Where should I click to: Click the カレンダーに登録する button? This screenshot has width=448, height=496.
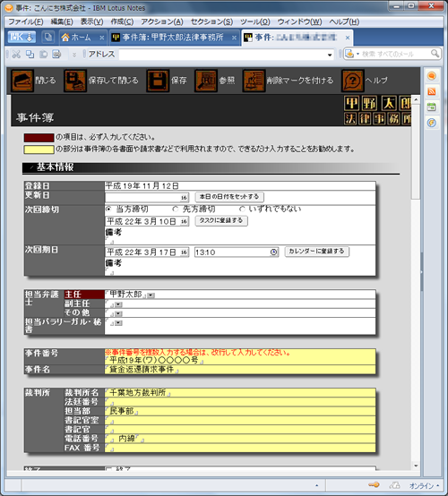tap(316, 252)
